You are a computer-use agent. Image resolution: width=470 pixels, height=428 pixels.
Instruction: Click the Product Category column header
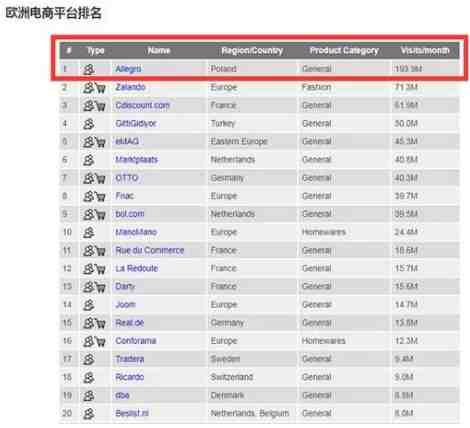344,51
